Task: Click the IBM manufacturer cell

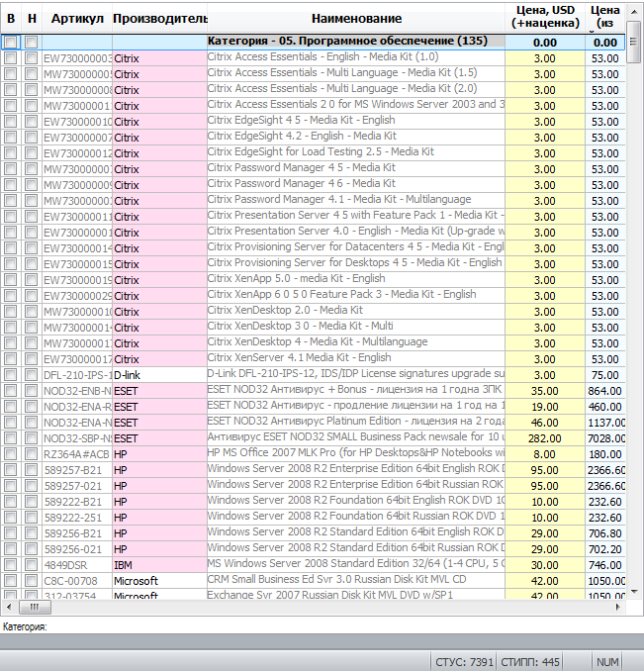Action: [159, 565]
